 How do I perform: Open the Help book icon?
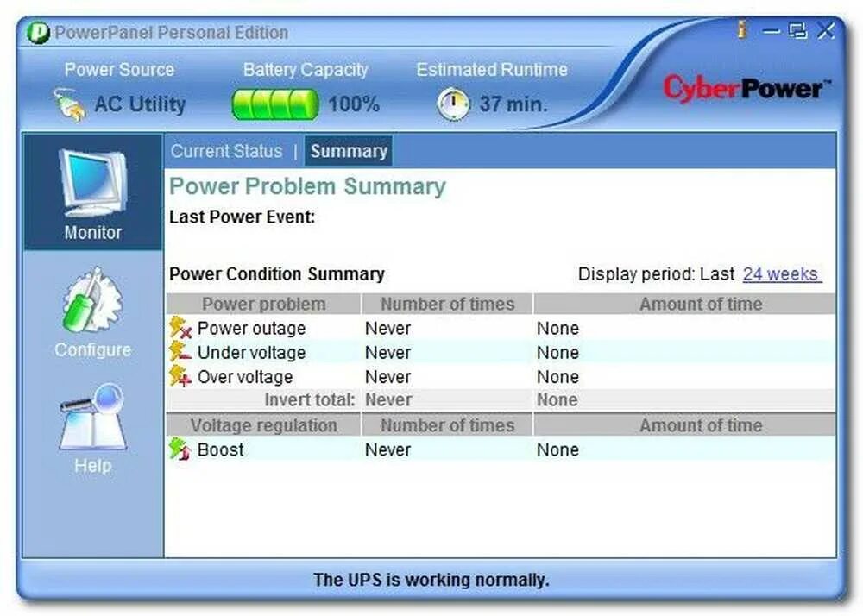pyautogui.click(x=92, y=418)
